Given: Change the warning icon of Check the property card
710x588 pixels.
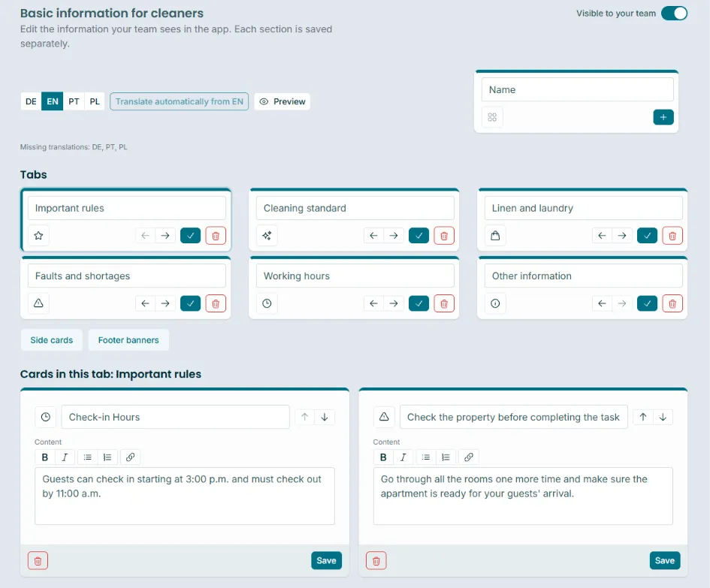Looking at the screenshot, I should point(384,417).
